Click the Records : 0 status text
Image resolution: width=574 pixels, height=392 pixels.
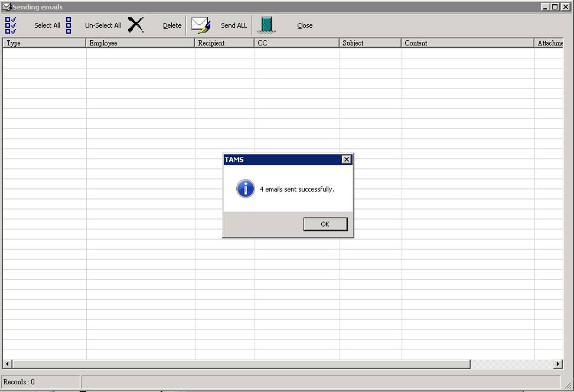coord(19,382)
